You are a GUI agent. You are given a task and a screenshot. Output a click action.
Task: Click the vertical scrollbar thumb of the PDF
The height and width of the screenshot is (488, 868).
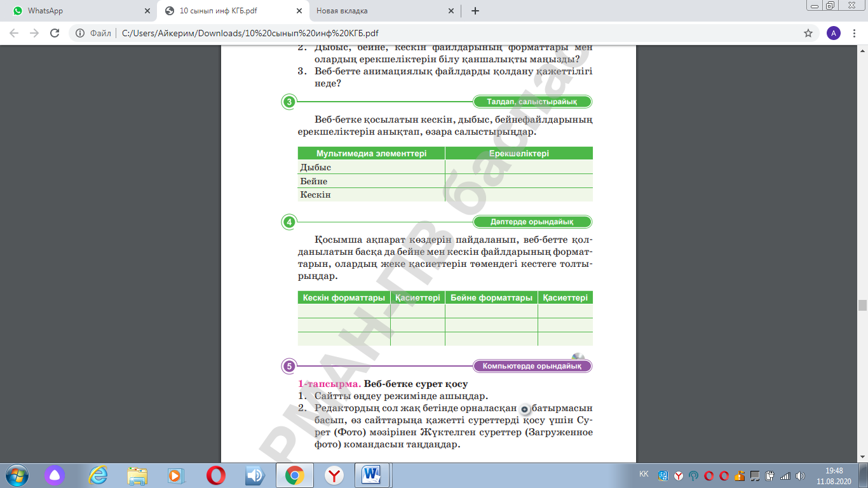point(862,304)
